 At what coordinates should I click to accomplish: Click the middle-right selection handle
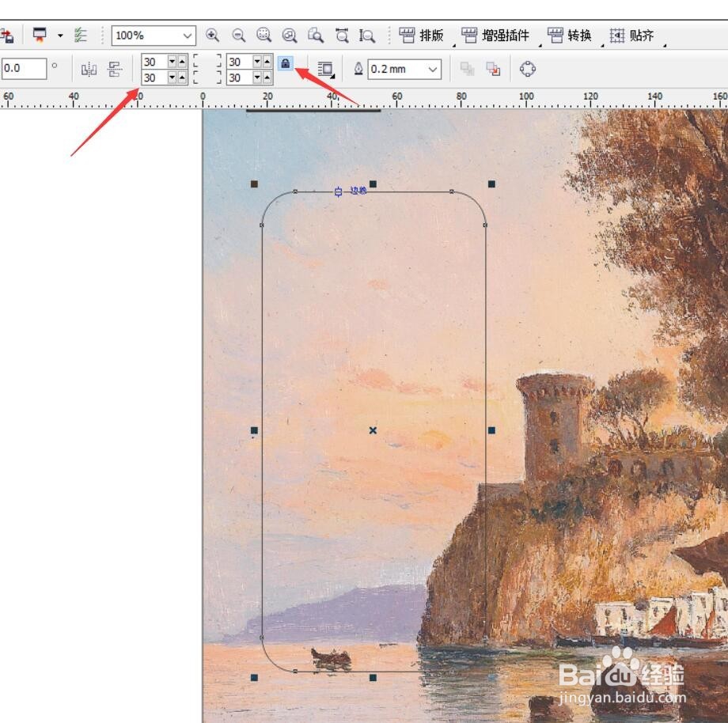491,430
